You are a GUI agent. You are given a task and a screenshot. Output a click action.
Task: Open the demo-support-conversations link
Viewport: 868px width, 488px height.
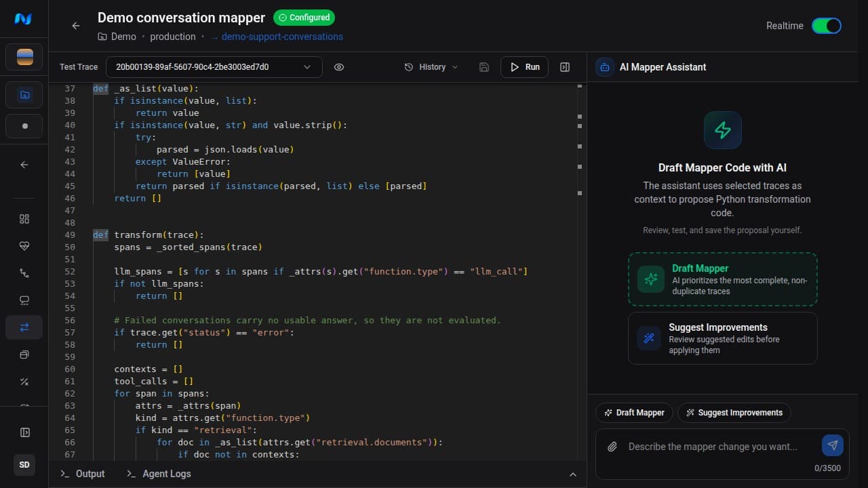coord(277,37)
